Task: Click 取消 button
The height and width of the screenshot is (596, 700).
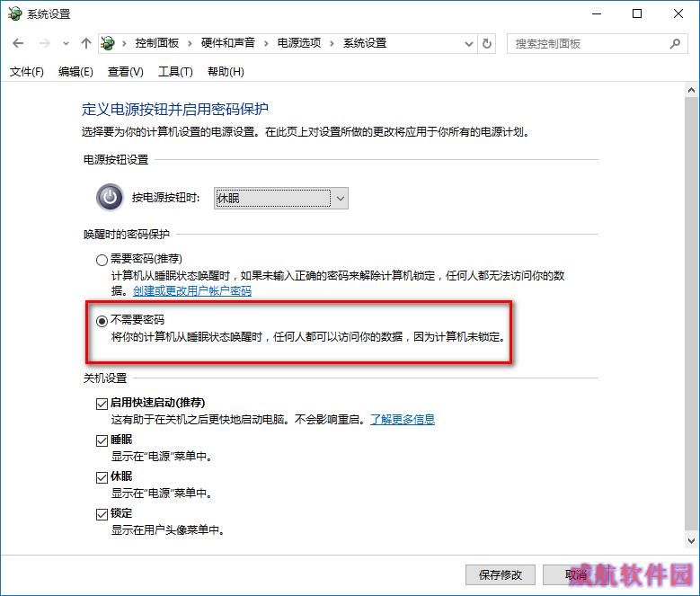Action: pos(577,574)
